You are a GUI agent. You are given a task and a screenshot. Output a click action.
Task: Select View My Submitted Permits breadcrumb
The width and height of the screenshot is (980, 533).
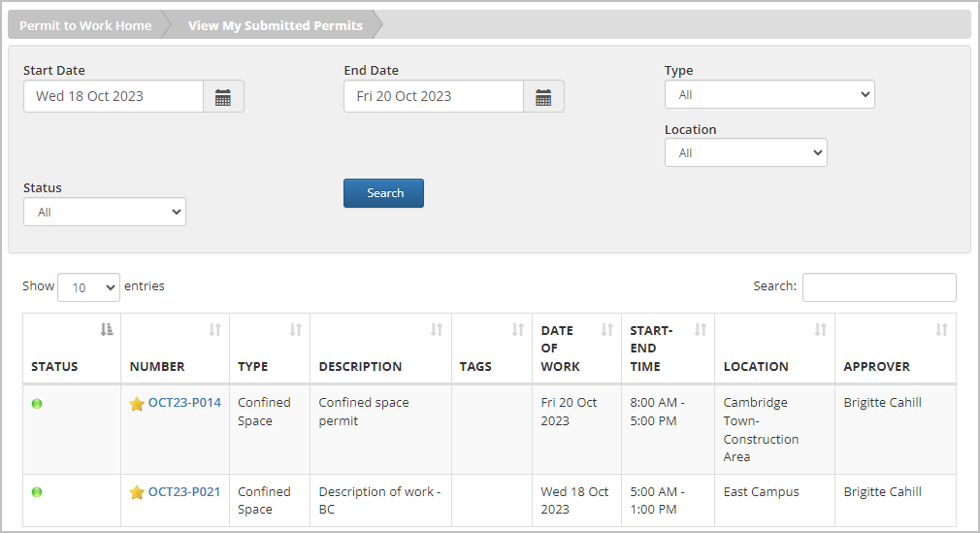pos(275,25)
